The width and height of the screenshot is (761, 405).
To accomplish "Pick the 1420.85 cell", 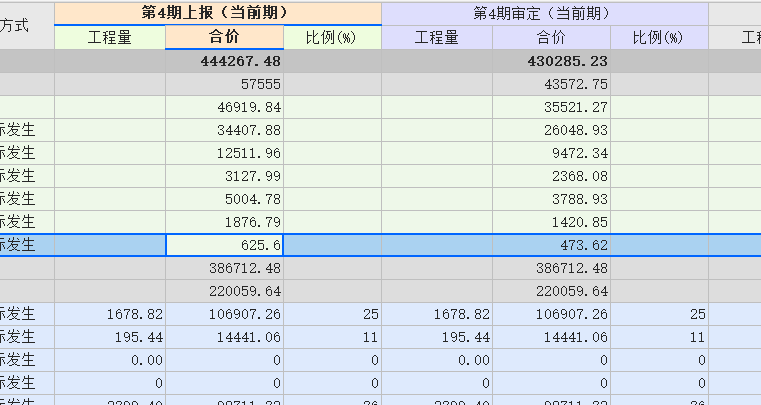I will pyautogui.click(x=551, y=222).
